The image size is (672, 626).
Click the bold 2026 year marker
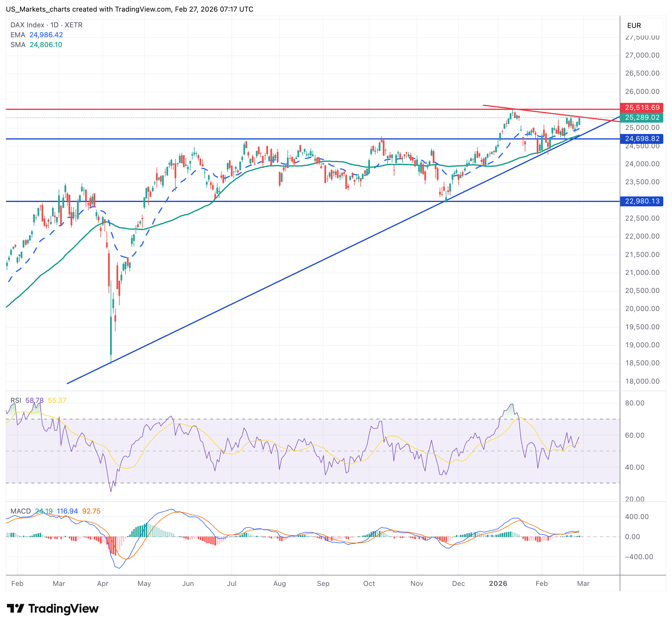(x=498, y=583)
